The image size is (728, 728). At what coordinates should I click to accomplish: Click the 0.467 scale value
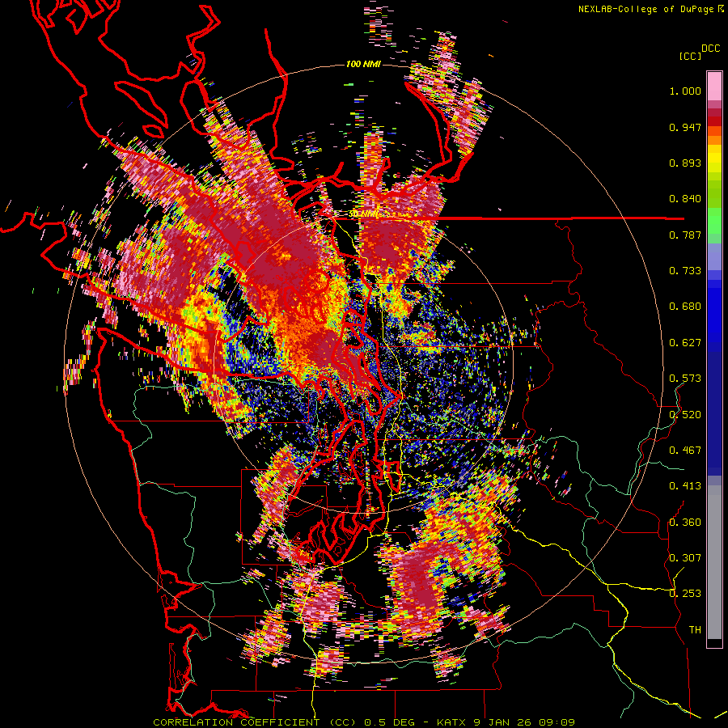685,450
